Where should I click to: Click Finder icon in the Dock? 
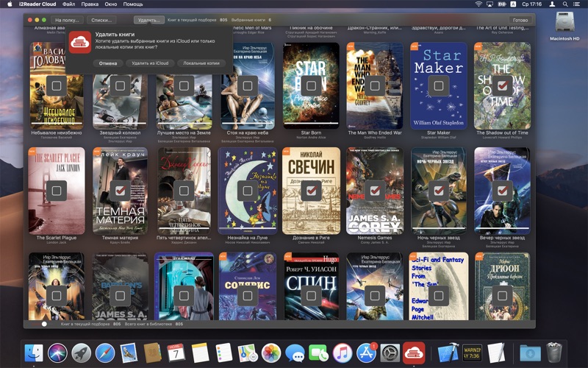pos(34,353)
